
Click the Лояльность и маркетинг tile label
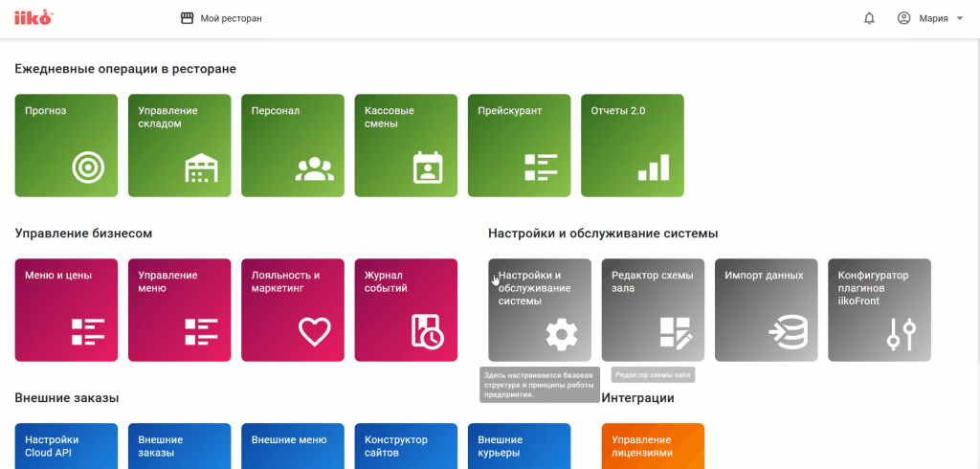click(x=285, y=281)
